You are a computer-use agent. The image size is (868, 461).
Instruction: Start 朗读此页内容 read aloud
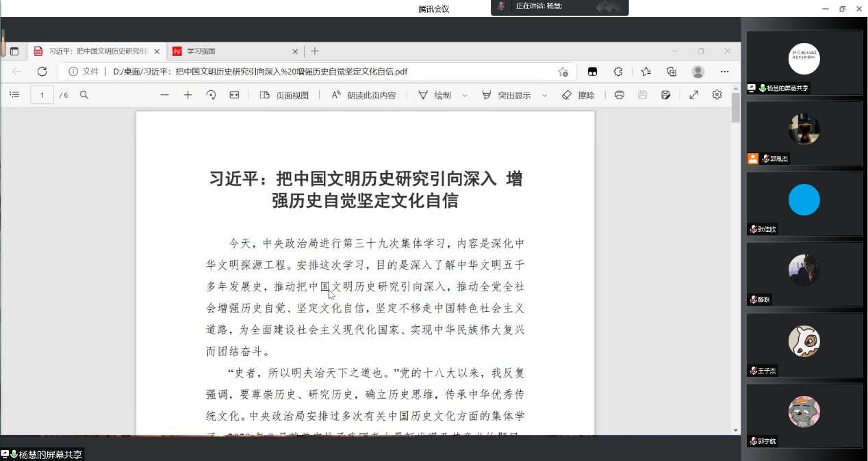click(x=363, y=95)
